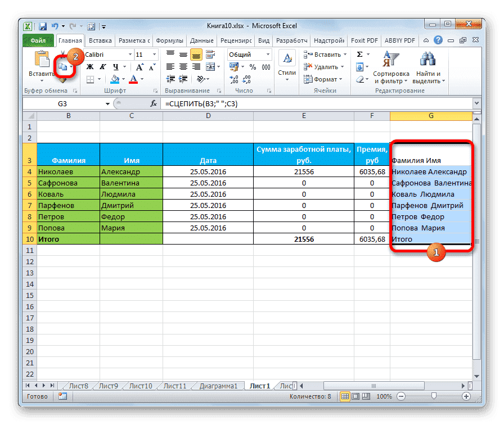The image size is (504, 425).
Task: Select the AutoSum (Σ) icon
Action: tap(359, 53)
